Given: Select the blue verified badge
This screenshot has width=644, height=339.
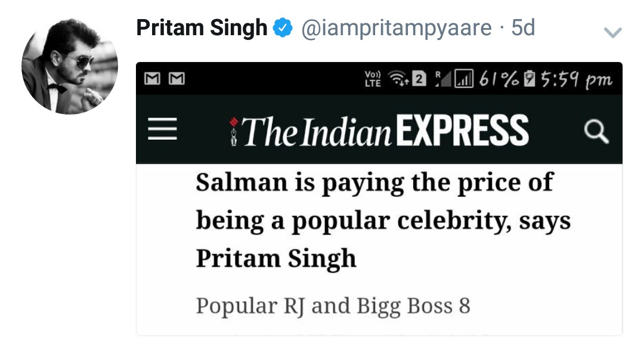Looking at the screenshot, I should pos(283,27).
